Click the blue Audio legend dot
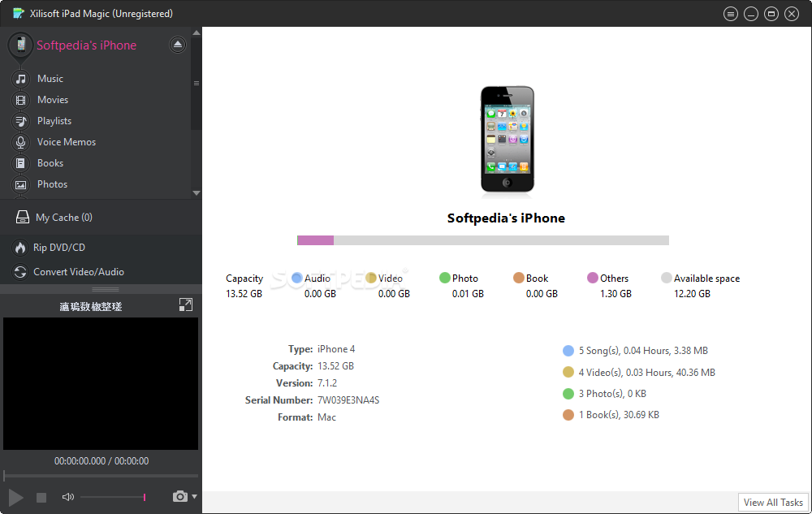Viewport: 812px width, 514px height. [296, 278]
